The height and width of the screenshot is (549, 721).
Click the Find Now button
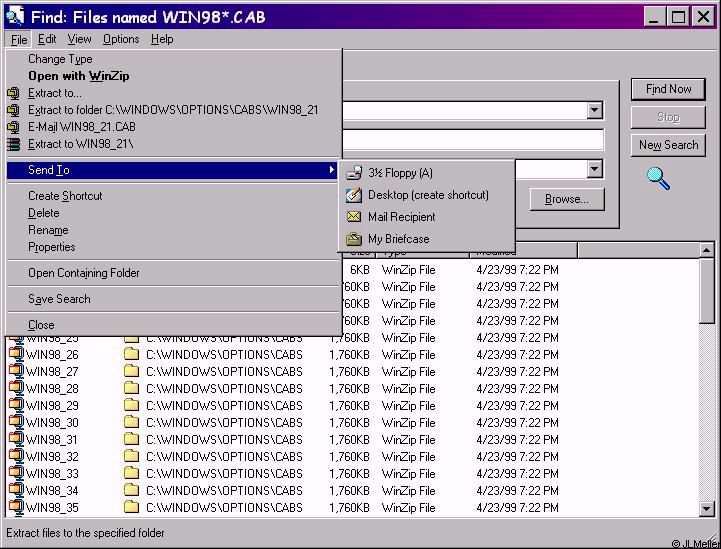pos(668,89)
